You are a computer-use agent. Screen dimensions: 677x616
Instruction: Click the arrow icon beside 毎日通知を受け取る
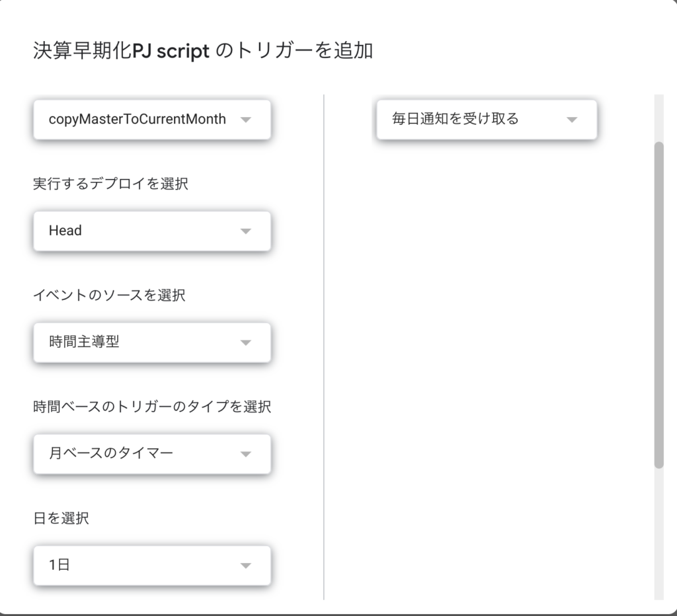pyautogui.click(x=572, y=120)
